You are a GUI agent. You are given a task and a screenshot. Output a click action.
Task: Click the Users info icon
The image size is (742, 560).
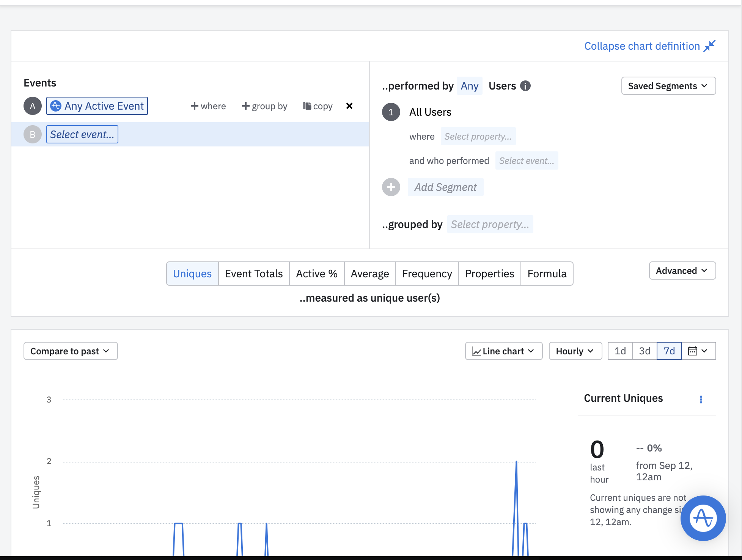tap(525, 86)
